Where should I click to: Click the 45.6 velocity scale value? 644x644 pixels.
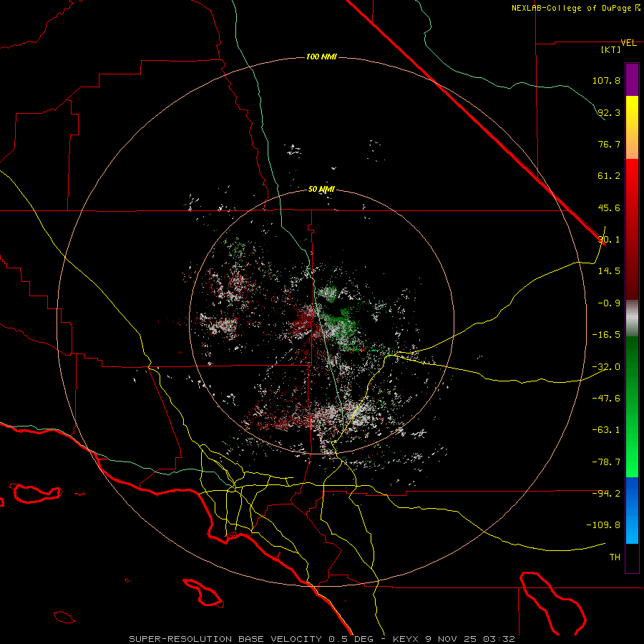[609, 208]
